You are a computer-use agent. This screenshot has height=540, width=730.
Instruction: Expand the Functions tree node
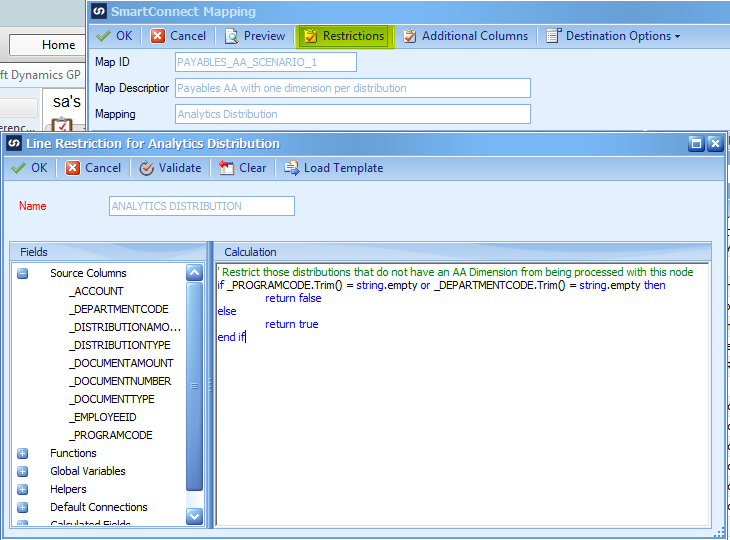[22, 453]
